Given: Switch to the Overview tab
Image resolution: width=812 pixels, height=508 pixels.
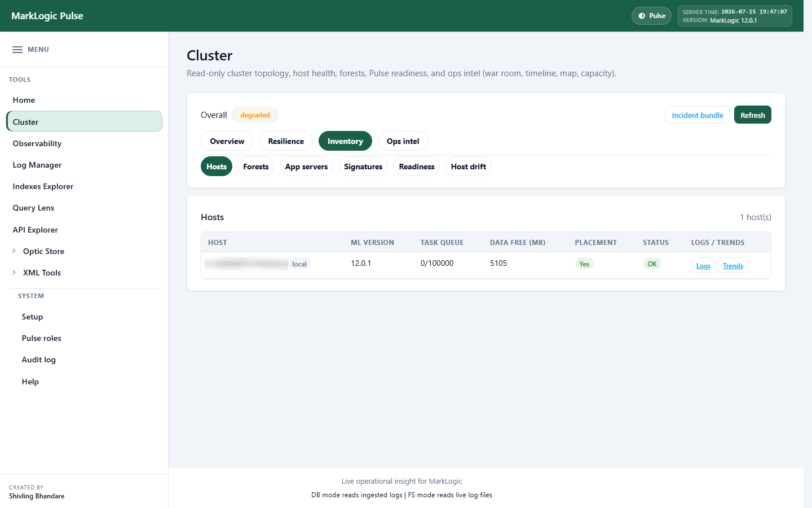Looking at the screenshot, I should [x=227, y=141].
